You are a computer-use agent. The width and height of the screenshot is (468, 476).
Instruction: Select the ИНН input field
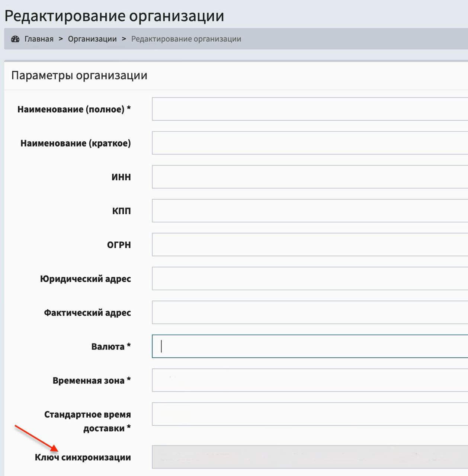[310, 177]
